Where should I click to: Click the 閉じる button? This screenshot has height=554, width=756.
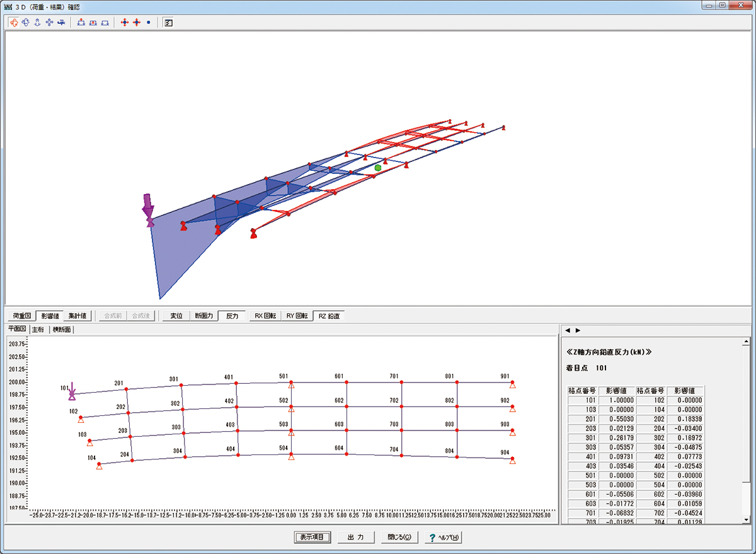399,537
